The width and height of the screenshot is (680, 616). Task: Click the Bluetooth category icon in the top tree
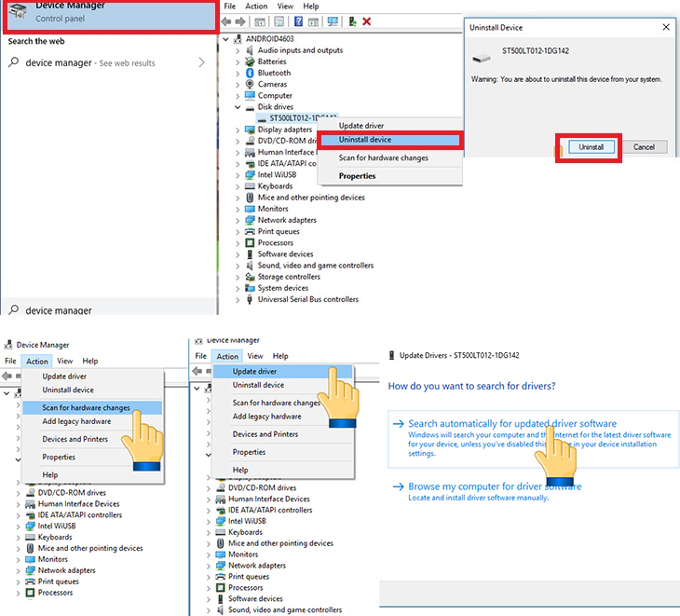tap(250, 73)
